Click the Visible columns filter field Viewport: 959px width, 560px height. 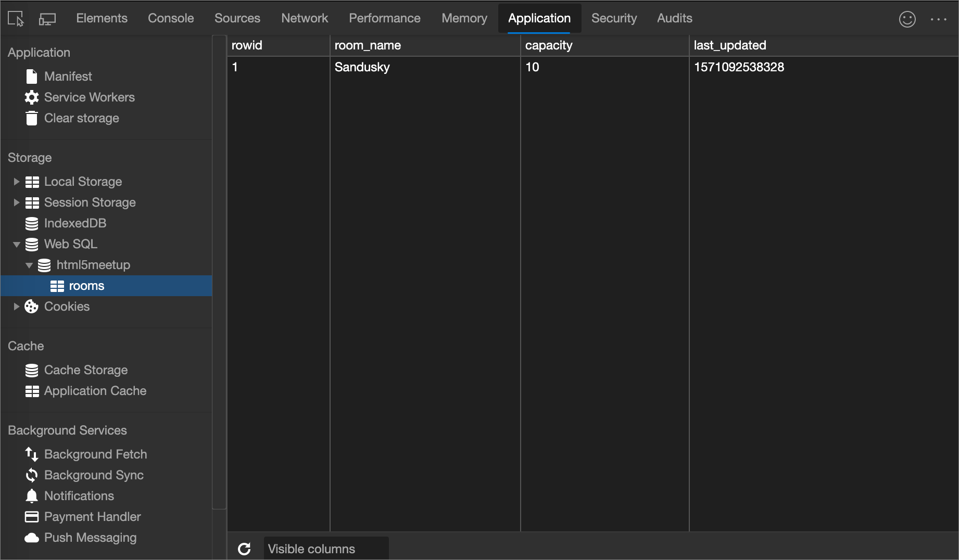(x=326, y=549)
